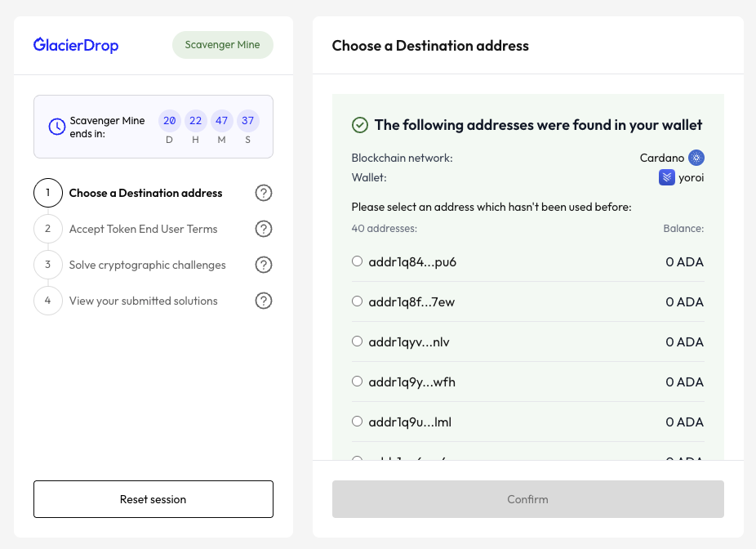Click the Cardano network icon

(x=696, y=158)
